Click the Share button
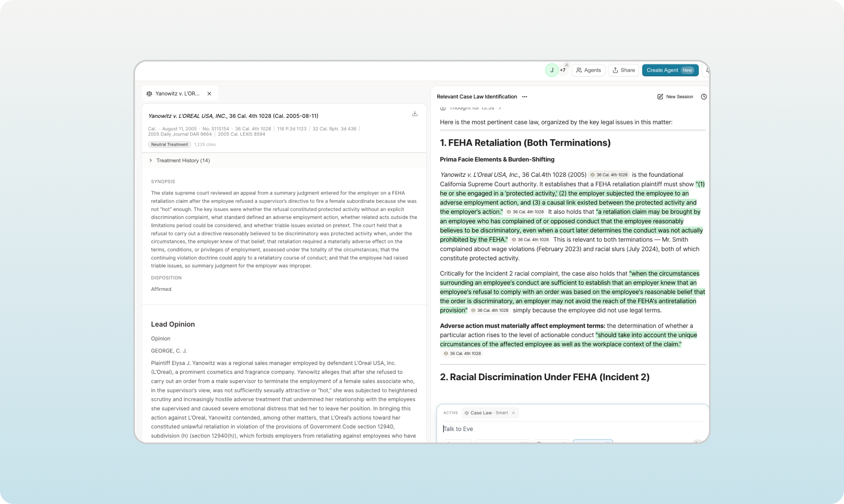 pos(624,70)
